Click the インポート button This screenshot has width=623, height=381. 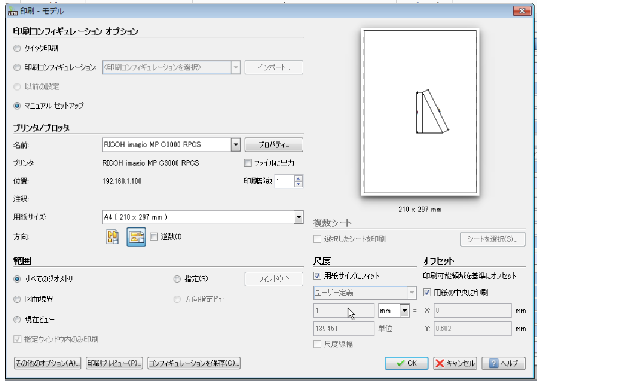pos(274,67)
